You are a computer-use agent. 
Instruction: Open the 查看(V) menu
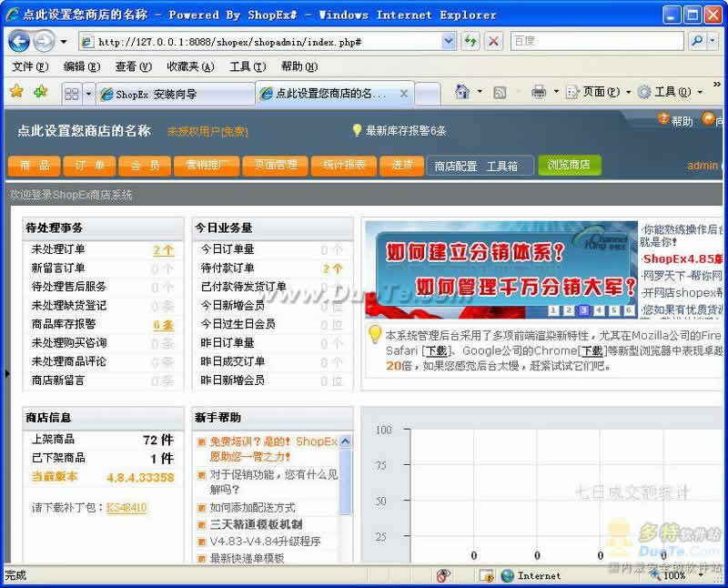tap(133, 66)
